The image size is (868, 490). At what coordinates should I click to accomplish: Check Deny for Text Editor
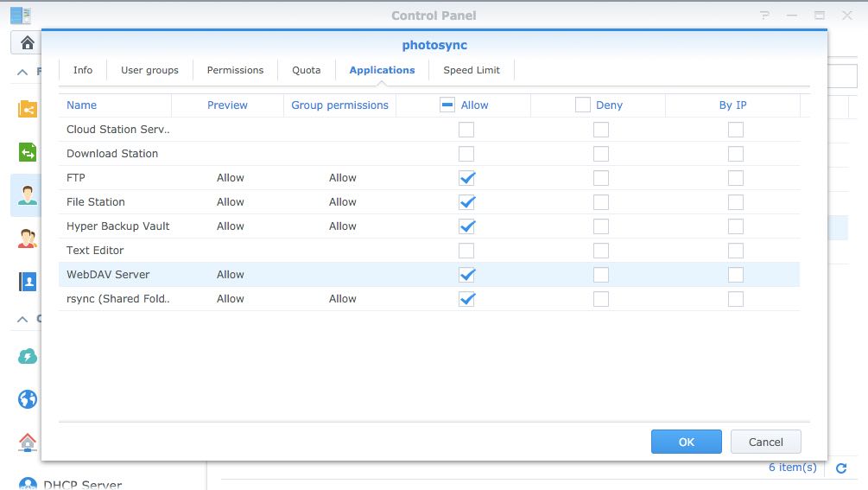tap(600, 251)
